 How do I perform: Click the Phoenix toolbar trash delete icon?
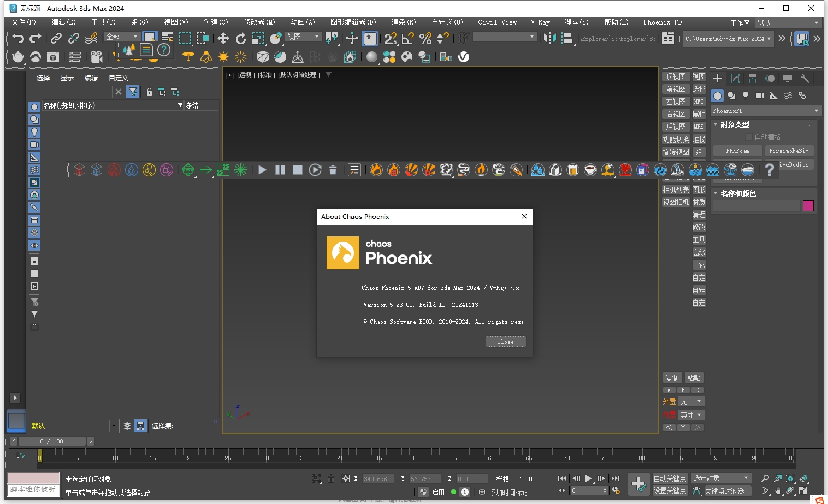(333, 170)
